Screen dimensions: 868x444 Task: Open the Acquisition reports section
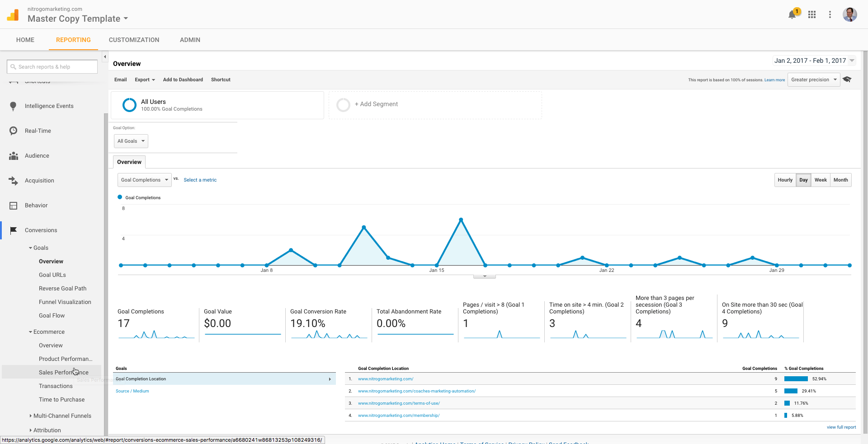[x=39, y=181]
